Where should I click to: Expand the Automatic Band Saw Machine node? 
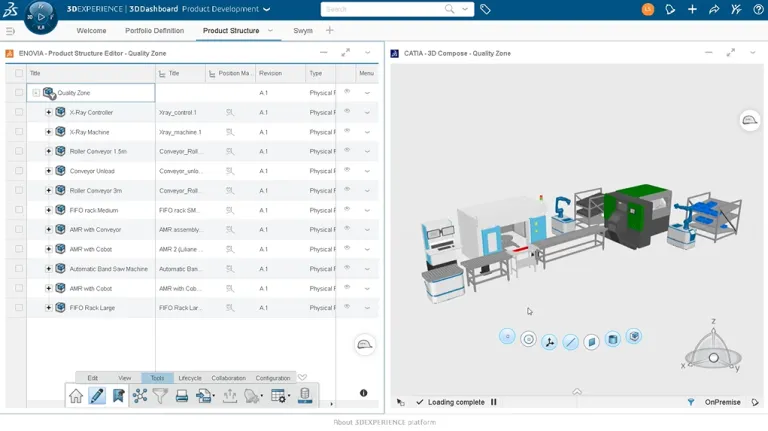pyautogui.click(x=48, y=269)
